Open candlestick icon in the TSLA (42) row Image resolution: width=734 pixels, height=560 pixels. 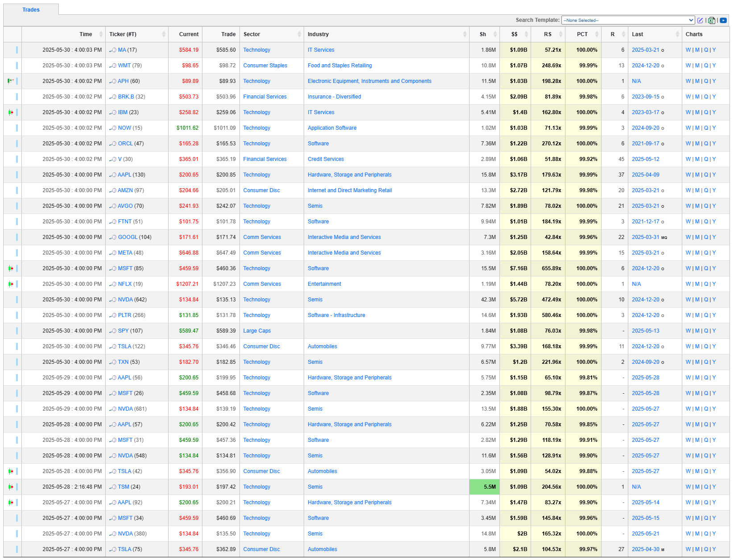tap(11, 471)
